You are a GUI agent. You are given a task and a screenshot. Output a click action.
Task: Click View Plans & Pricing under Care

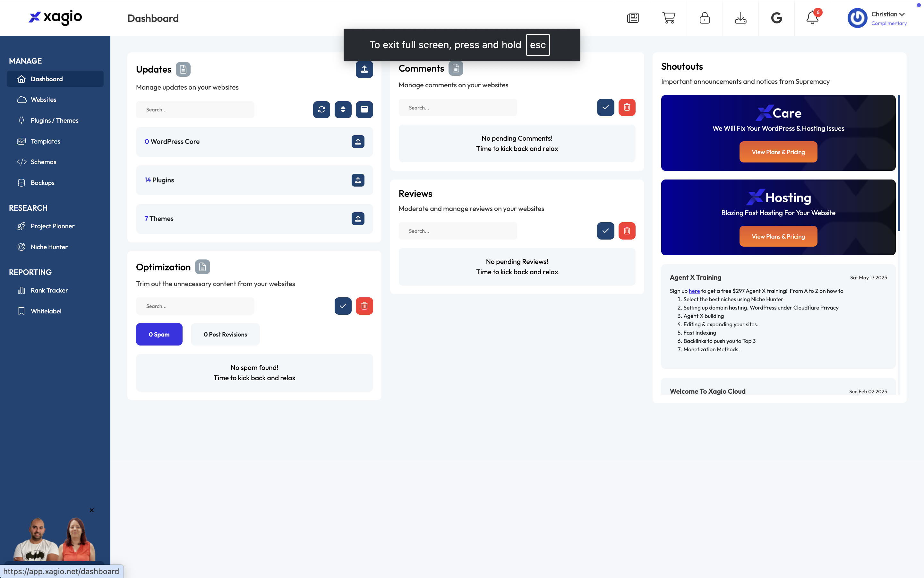point(778,152)
